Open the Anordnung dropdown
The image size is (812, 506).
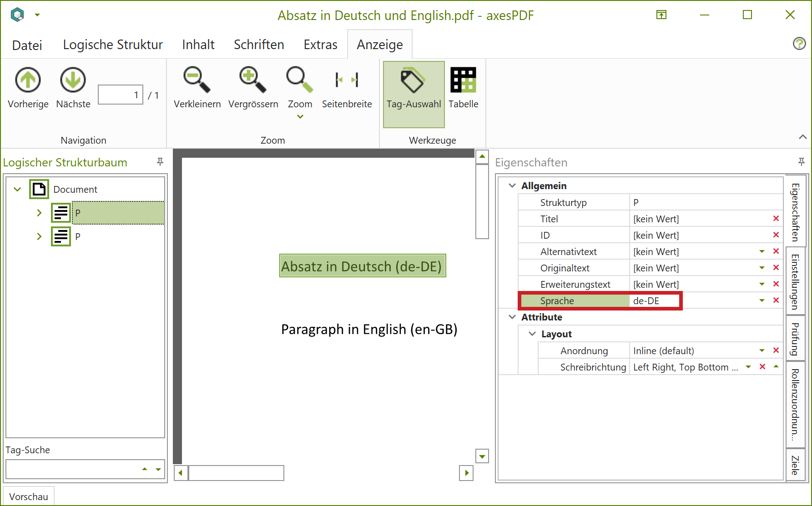coord(762,351)
